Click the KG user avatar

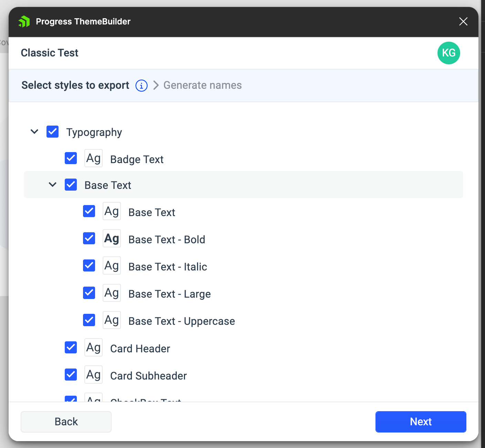(x=449, y=53)
